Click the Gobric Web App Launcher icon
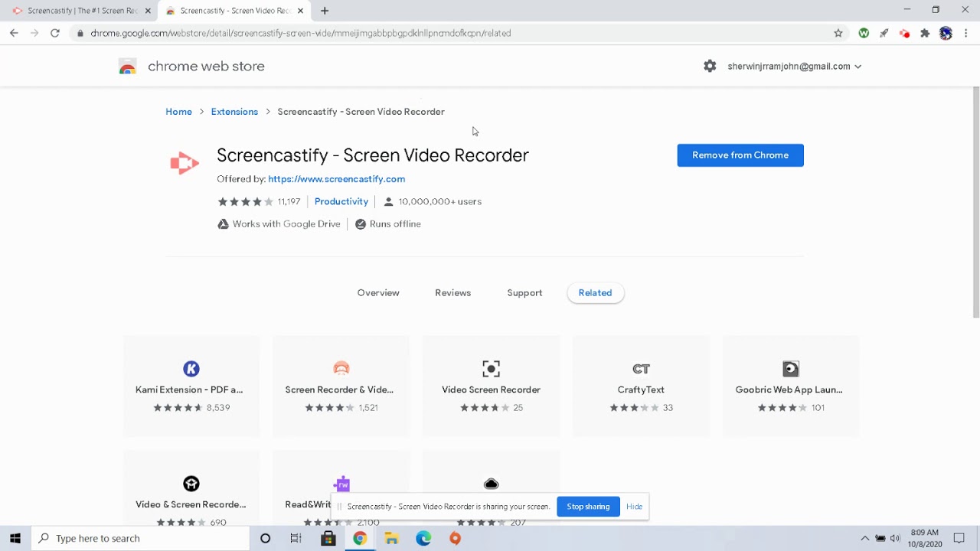This screenshot has height=551, width=980. click(791, 369)
